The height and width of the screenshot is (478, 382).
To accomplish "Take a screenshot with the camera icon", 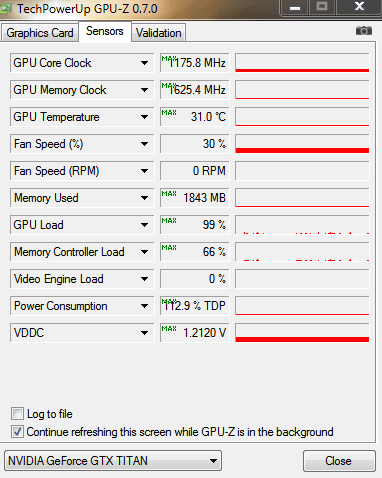I will point(364,31).
